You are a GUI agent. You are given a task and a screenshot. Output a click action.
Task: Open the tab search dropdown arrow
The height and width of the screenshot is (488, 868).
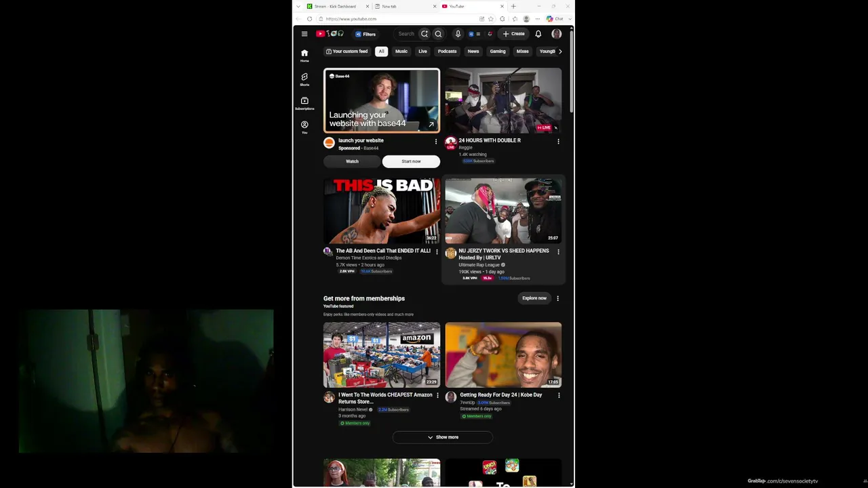(298, 6)
